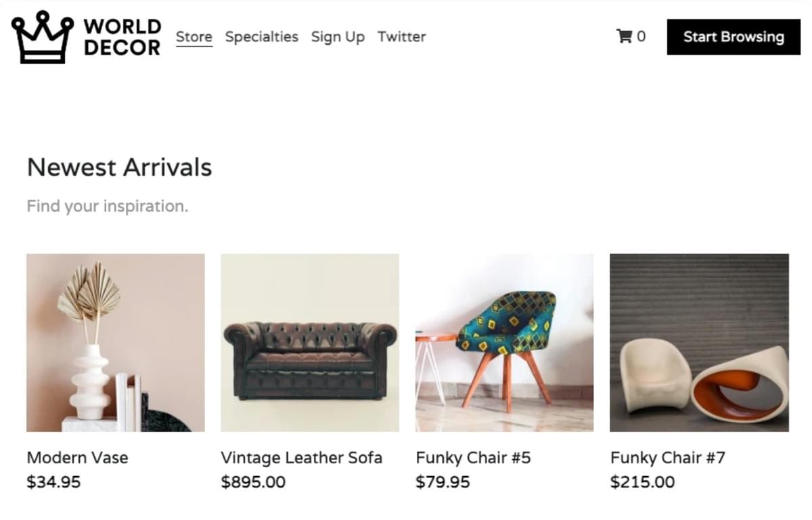
Task: Go to the Sign Up page
Action: 338,37
